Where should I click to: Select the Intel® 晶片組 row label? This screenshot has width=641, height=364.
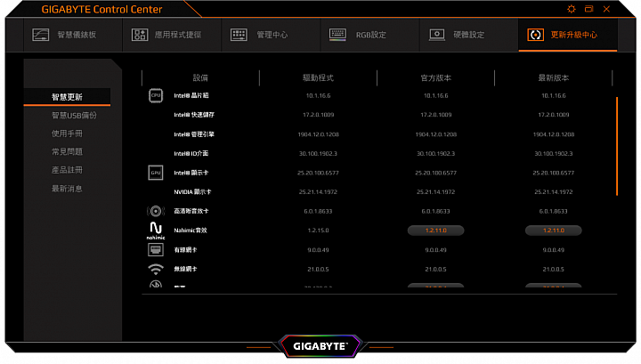pos(191,95)
